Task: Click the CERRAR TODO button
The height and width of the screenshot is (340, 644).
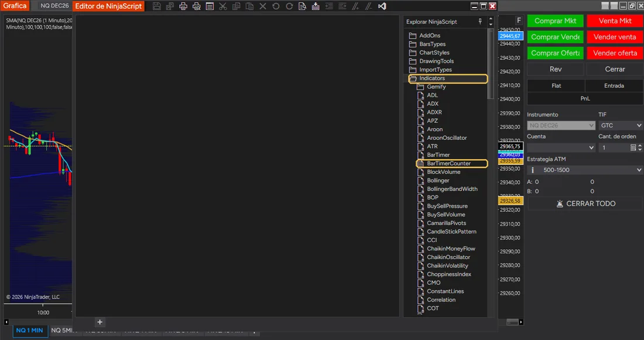Action: point(585,204)
